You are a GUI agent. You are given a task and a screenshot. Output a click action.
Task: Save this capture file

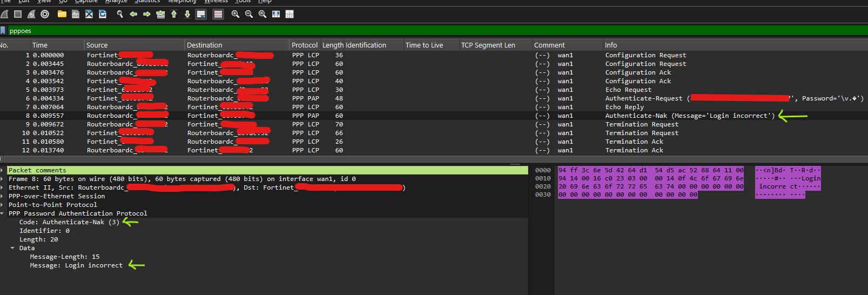tap(76, 14)
